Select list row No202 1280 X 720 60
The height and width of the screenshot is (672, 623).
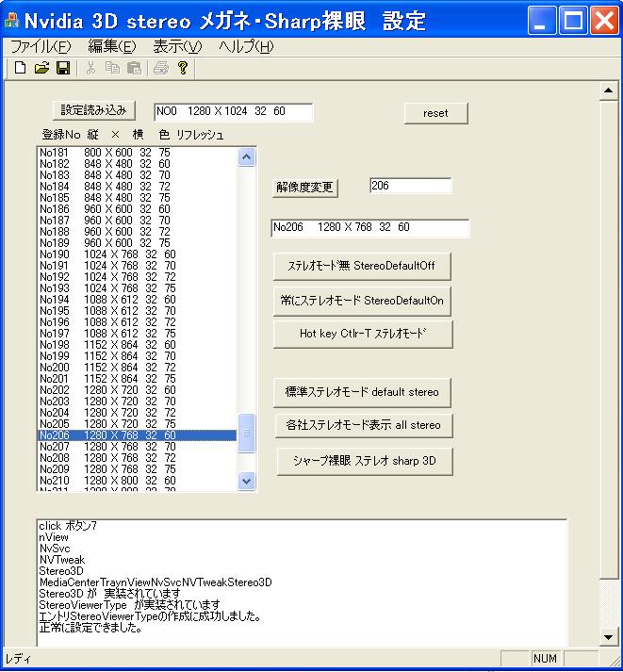137,390
